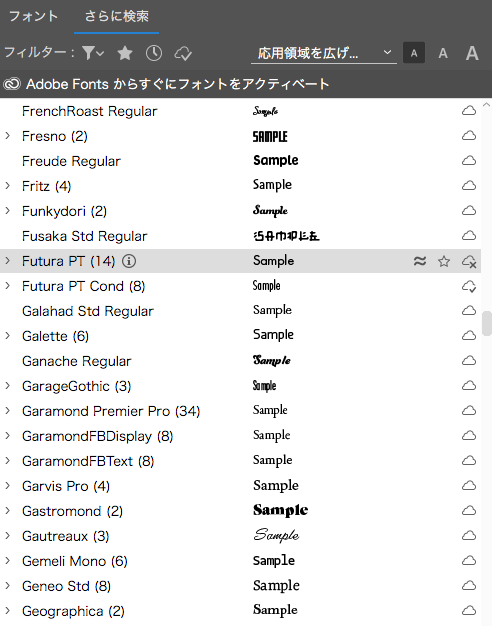
Task: Activate Fusaka Std Regular cloud icon
Action: point(469,236)
